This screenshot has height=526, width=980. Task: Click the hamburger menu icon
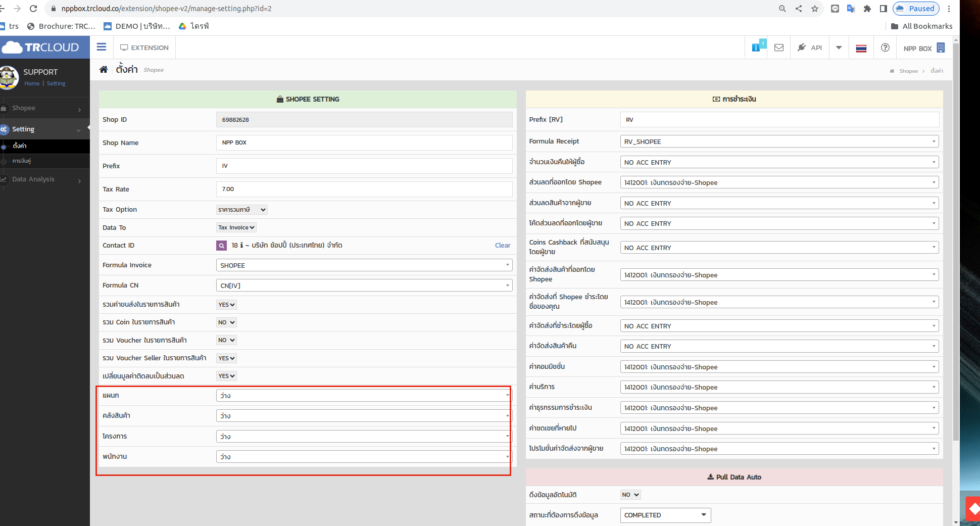pyautogui.click(x=102, y=47)
